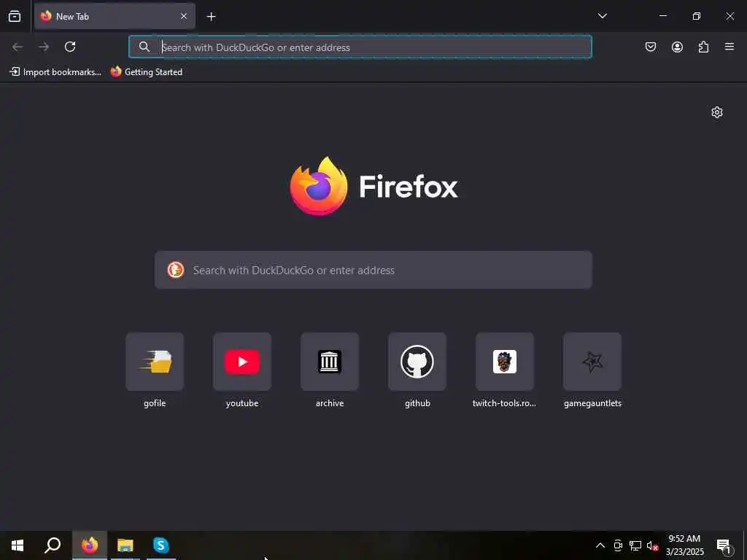Open Skype from taskbar
Viewport: 747px width, 560px height.
click(161, 545)
